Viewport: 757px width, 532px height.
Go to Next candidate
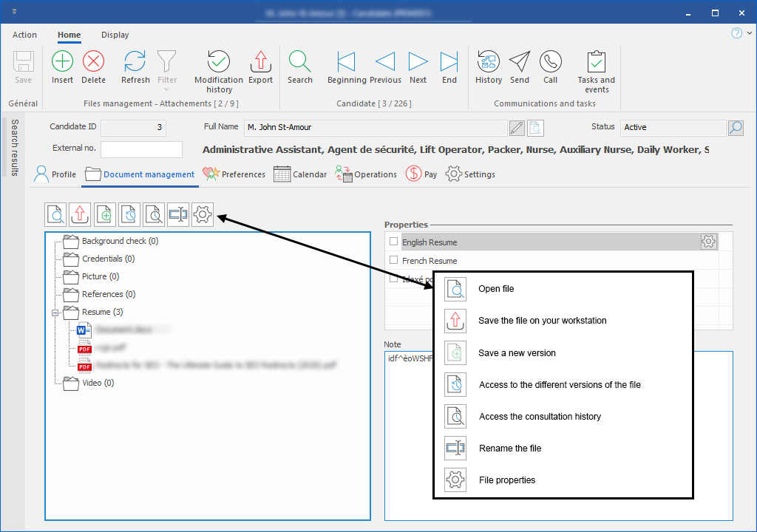click(418, 61)
